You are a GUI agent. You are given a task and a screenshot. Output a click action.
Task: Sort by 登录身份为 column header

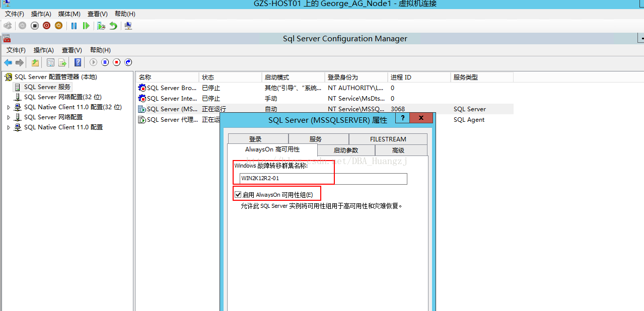356,77
